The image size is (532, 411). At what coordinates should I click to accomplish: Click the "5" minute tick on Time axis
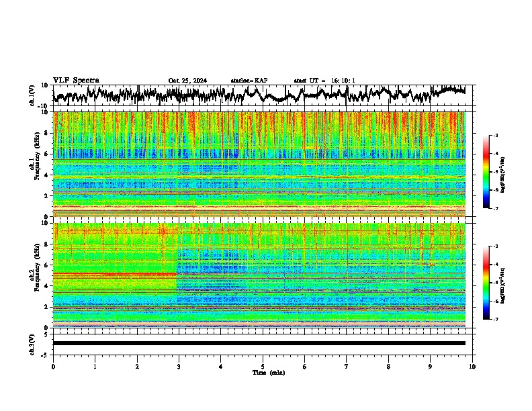(263, 367)
